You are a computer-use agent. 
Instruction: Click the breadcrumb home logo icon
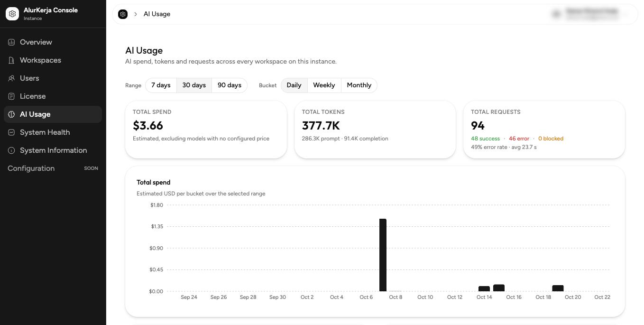point(123,14)
